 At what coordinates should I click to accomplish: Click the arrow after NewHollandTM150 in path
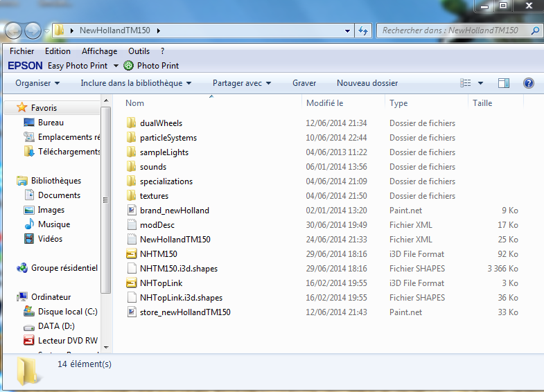click(x=159, y=30)
